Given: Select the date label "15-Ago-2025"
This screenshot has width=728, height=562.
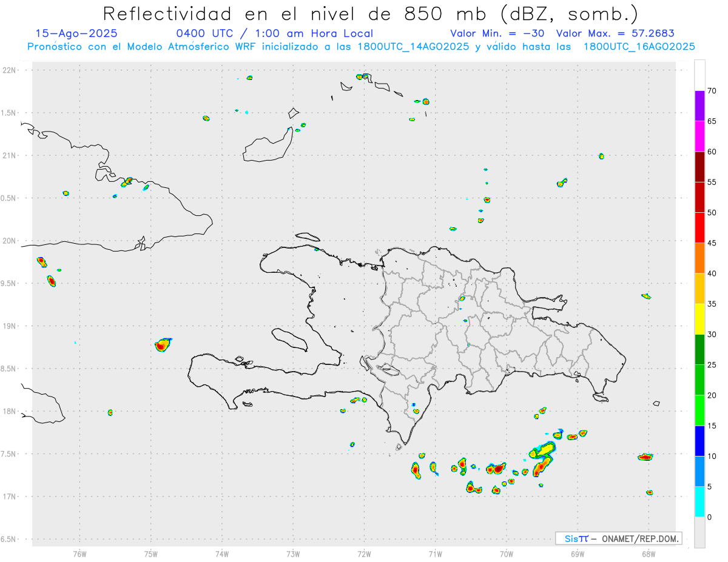Looking at the screenshot, I should pyautogui.click(x=77, y=33).
